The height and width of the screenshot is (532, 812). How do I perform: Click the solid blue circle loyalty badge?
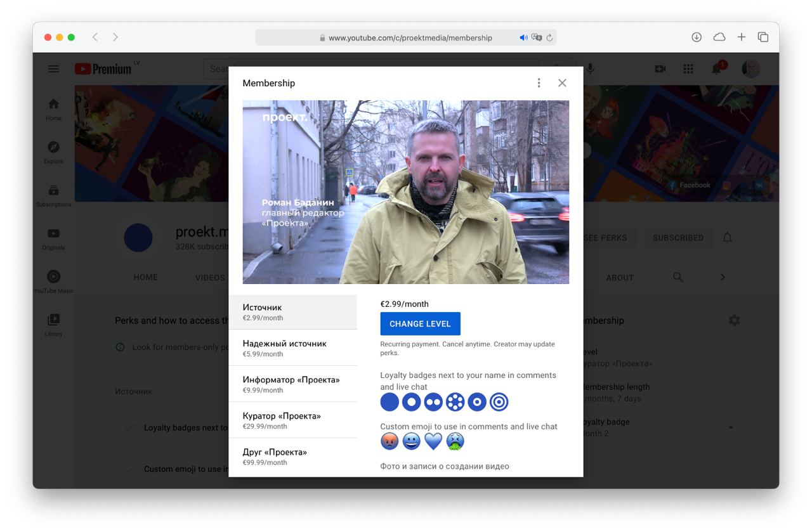coord(390,402)
